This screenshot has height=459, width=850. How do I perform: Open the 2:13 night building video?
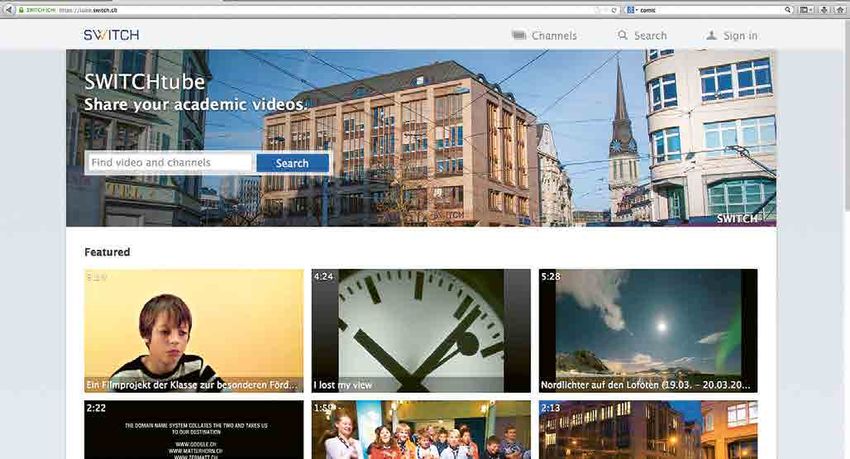[x=648, y=430]
